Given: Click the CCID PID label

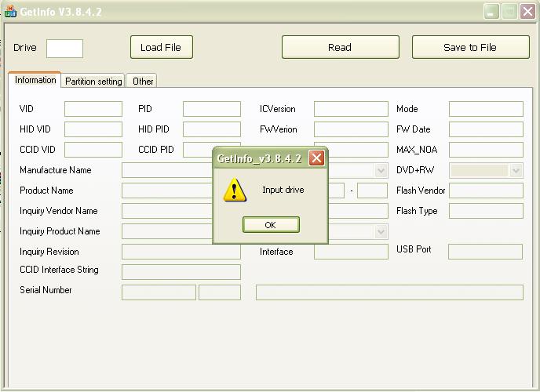Looking at the screenshot, I should [x=156, y=150].
